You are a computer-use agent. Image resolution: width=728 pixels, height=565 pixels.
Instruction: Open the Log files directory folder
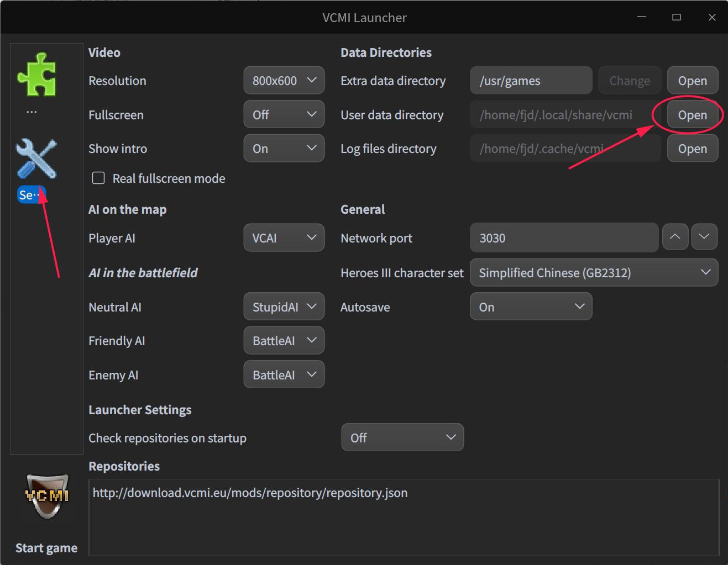tap(693, 149)
